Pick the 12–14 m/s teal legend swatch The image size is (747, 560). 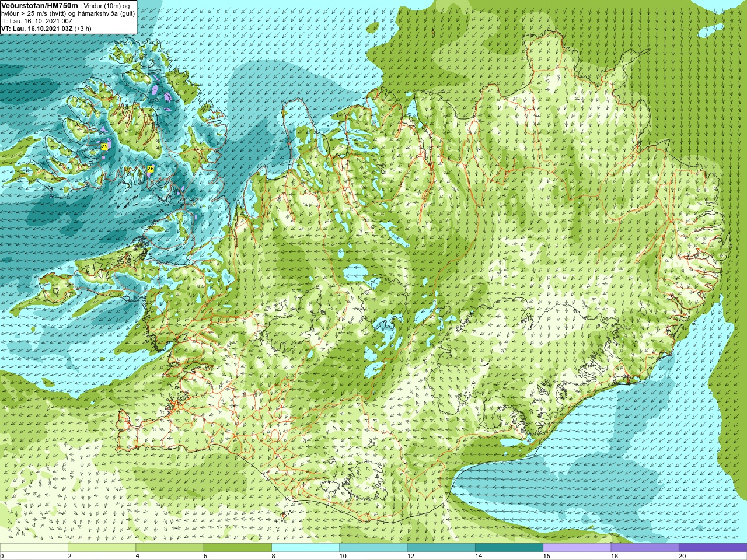coord(441,548)
